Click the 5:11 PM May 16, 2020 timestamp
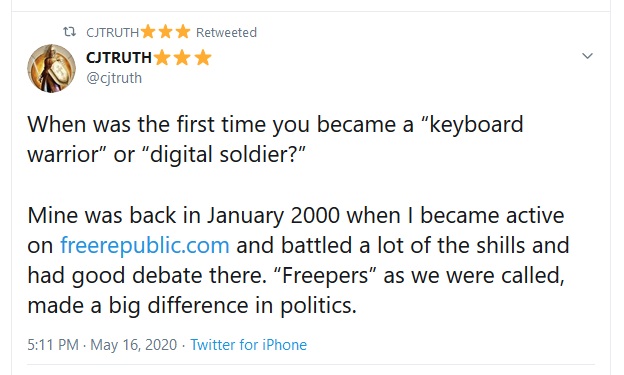Screen dimensions: 624x375 (102, 345)
